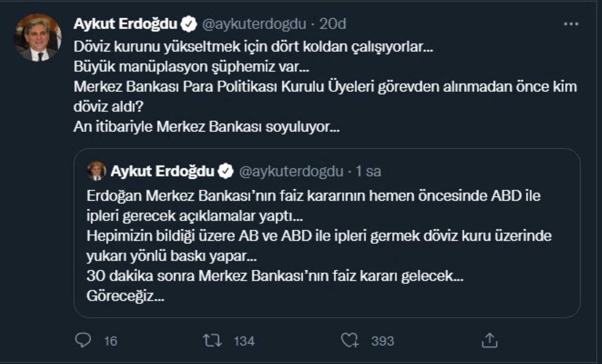Image resolution: width=602 pixels, height=364 pixels.
Task: View the 16 replies count
Action: [110, 341]
